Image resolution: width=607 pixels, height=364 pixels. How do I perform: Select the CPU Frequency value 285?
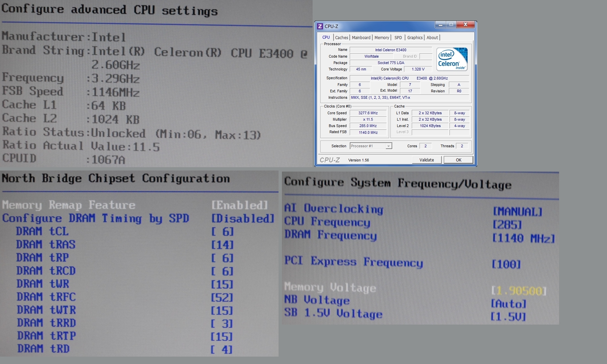507,224
